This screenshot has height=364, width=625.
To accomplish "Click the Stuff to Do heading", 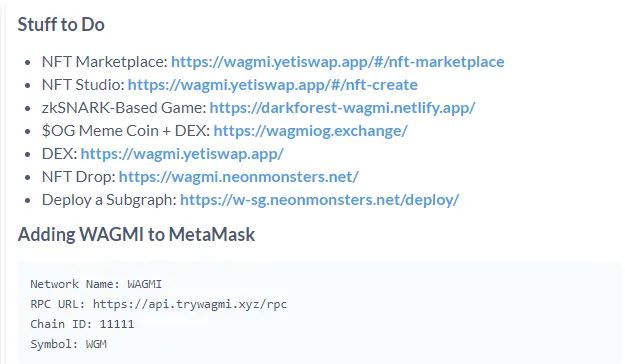I will [x=61, y=24].
